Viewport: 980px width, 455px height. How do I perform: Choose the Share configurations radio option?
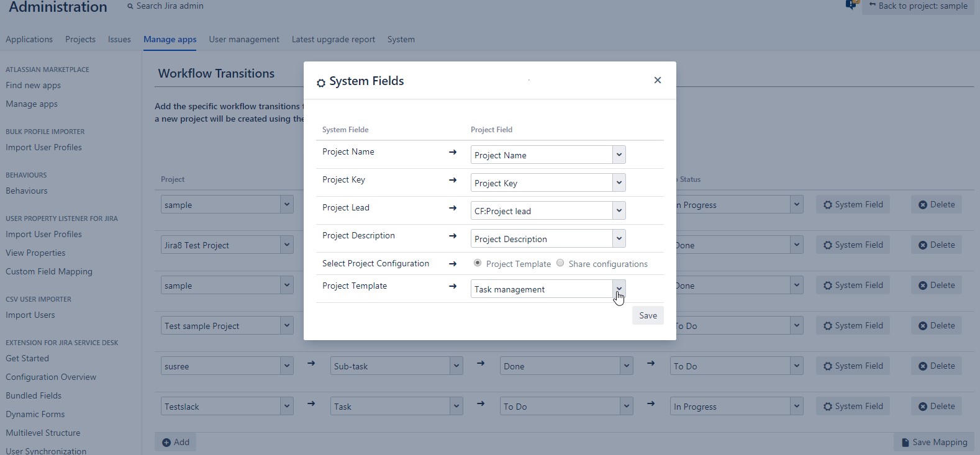[x=560, y=263]
